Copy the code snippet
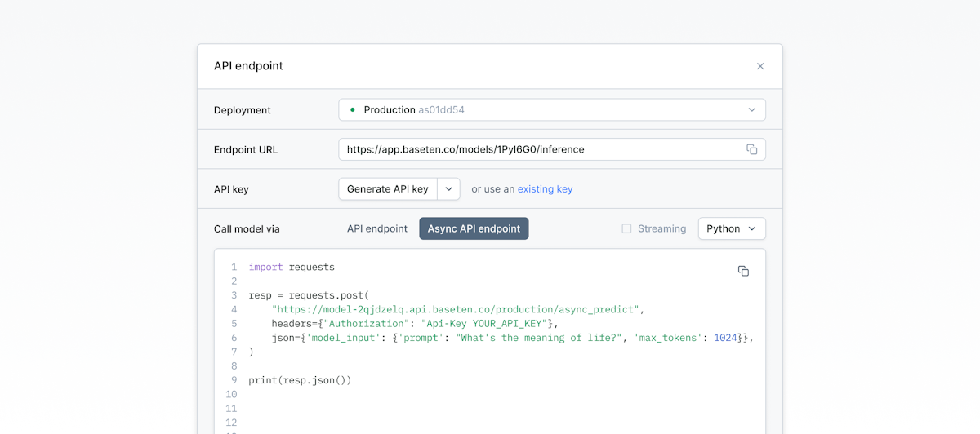 click(x=743, y=271)
